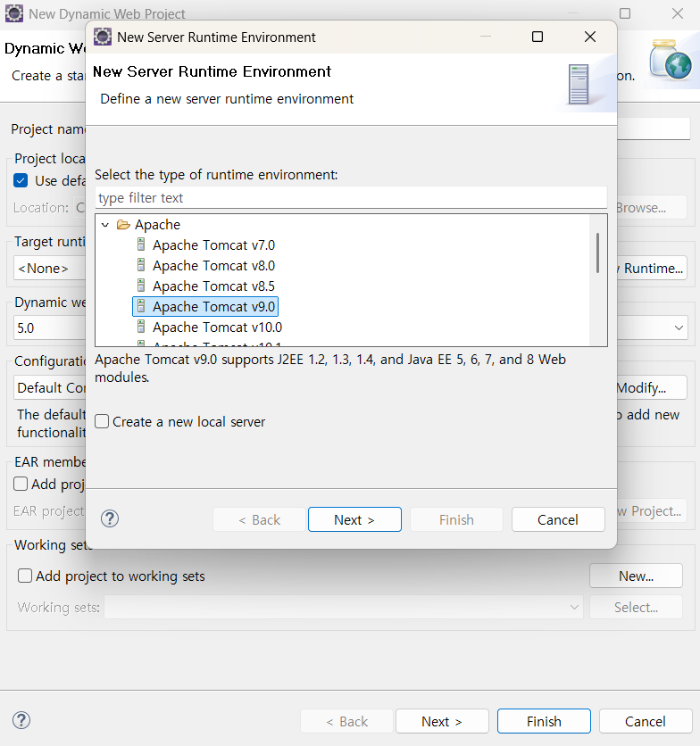Enable Add project to working sets
Screen dimensions: 700x746
[25, 576]
